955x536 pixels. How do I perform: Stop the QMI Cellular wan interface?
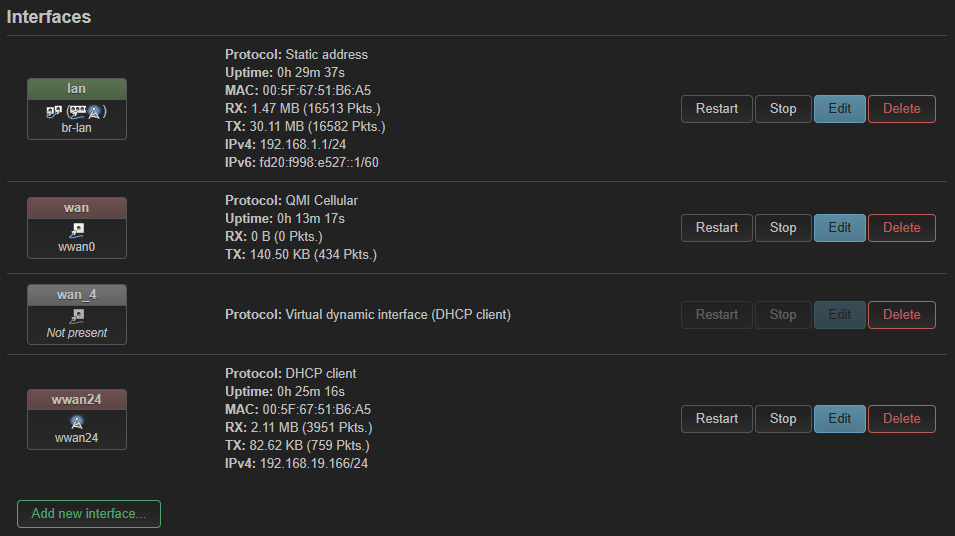[783, 228]
